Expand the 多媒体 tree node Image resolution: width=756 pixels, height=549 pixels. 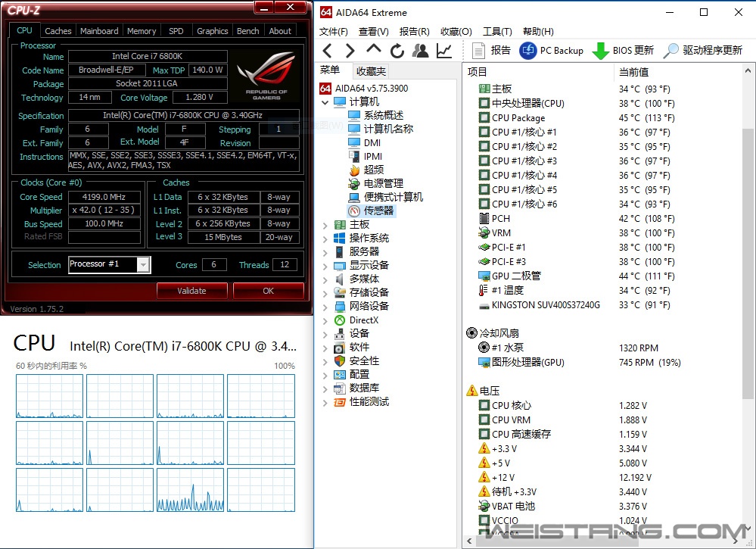point(325,280)
